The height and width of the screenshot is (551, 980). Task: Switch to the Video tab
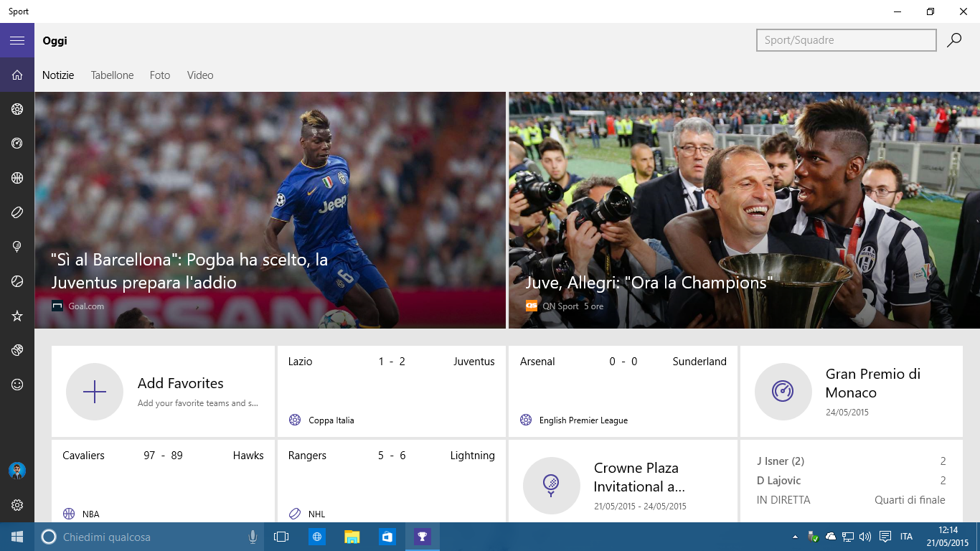200,75
